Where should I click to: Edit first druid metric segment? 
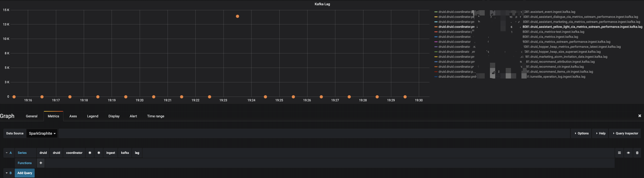[43, 153]
